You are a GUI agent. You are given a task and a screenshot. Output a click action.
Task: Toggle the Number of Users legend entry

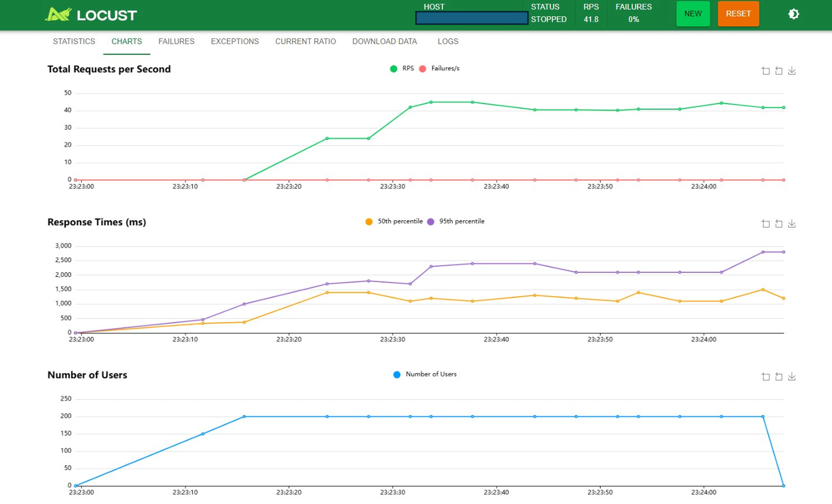(x=425, y=374)
